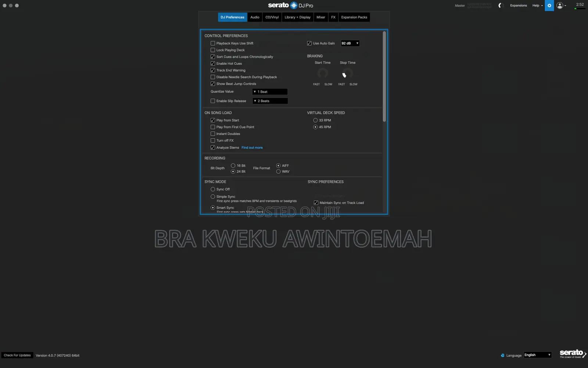Image resolution: width=588 pixels, height=368 pixels.
Task: Open the Auto Gain 92 dB dropdown
Action: coord(350,43)
